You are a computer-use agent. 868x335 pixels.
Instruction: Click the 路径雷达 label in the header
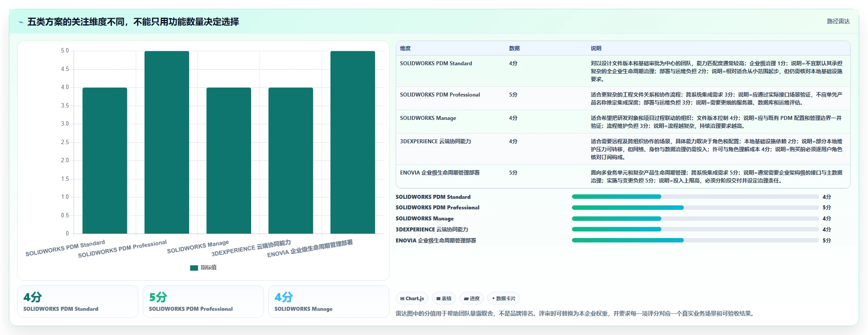[838, 21]
